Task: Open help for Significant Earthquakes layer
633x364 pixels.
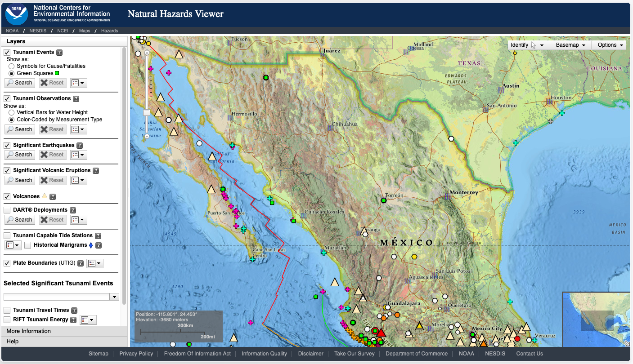Action: pyautogui.click(x=80, y=146)
